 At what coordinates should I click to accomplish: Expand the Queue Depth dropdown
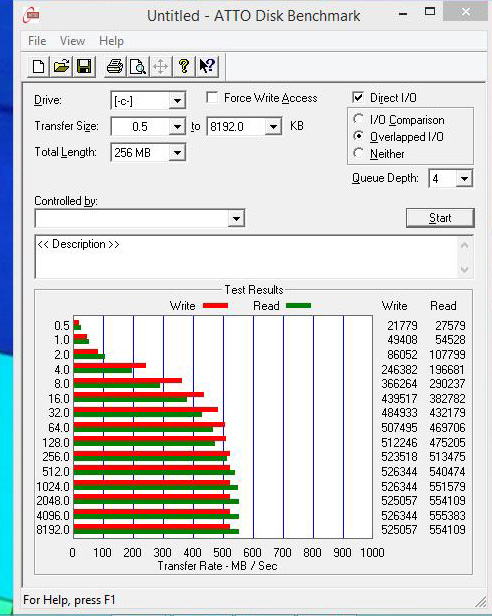464,179
